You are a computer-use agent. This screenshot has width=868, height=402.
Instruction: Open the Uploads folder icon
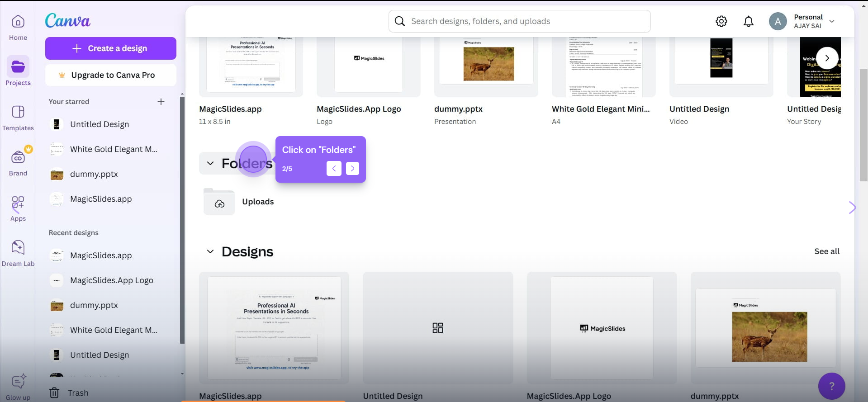tap(219, 202)
